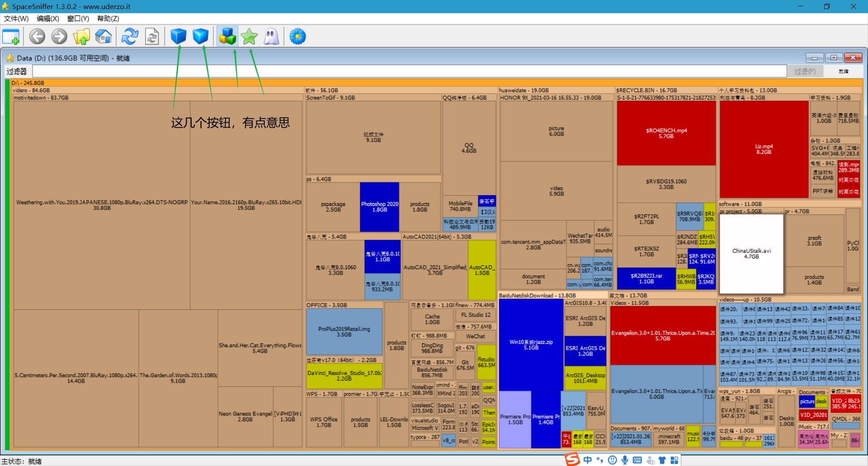Viewport: 868px width, 466px height.
Task: Go up one folder level icon
Action: [x=81, y=37]
